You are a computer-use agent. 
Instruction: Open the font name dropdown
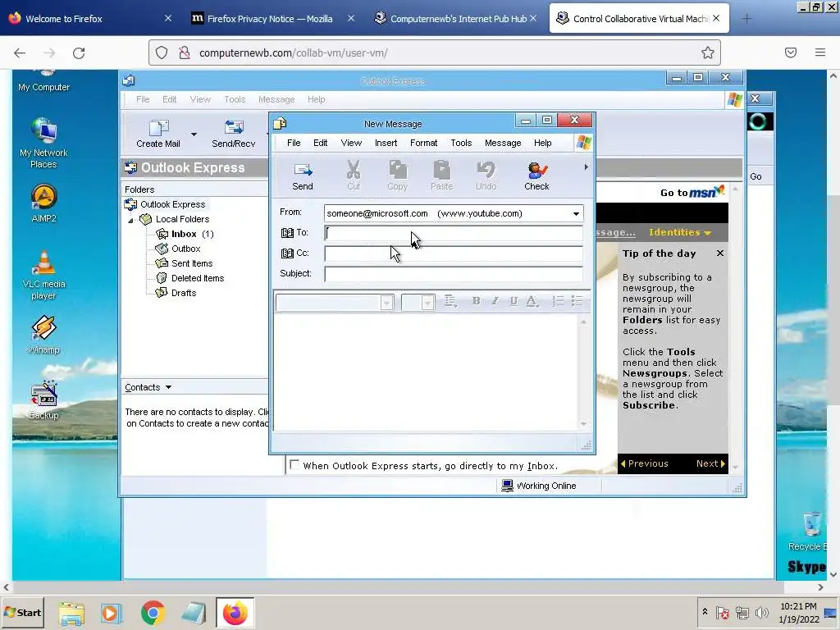tap(387, 304)
